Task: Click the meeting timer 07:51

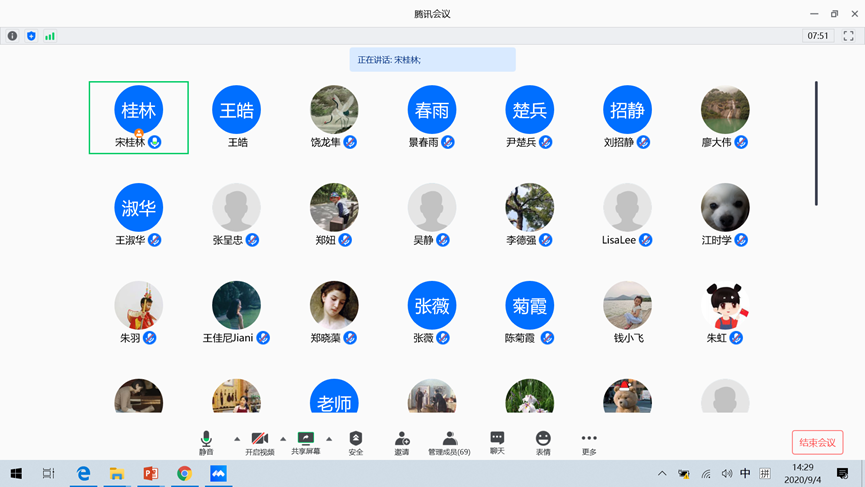Action: pyautogui.click(x=818, y=36)
